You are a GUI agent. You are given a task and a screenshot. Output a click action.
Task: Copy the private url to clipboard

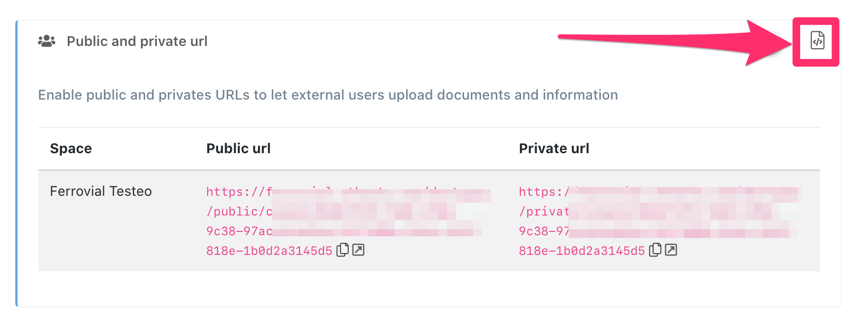655,250
